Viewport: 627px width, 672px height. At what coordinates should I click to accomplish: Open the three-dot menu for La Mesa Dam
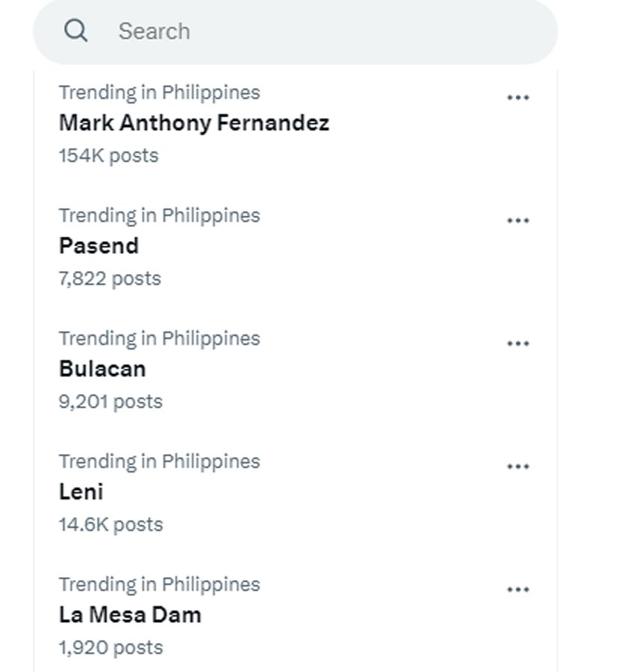[x=518, y=590]
